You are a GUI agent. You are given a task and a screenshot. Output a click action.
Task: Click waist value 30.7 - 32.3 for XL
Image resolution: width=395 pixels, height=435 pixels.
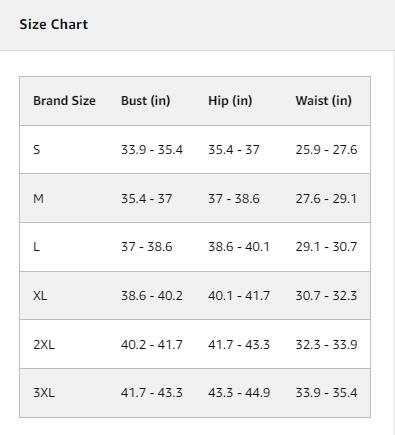pos(326,296)
